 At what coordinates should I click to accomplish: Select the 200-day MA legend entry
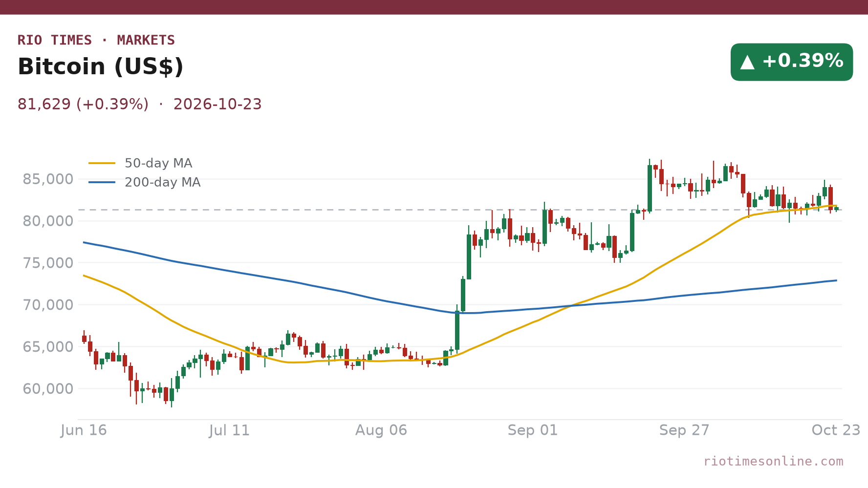tap(145, 182)
